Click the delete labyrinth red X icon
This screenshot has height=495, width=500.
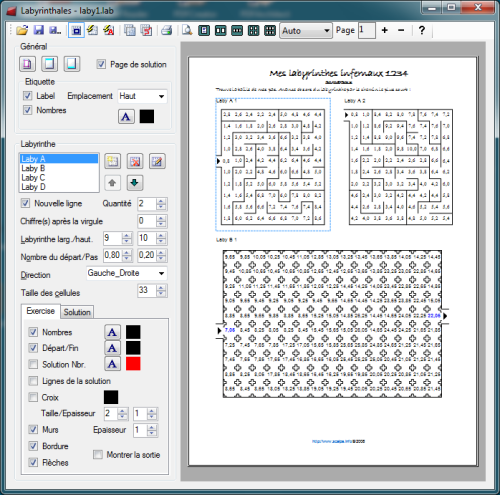135,162
